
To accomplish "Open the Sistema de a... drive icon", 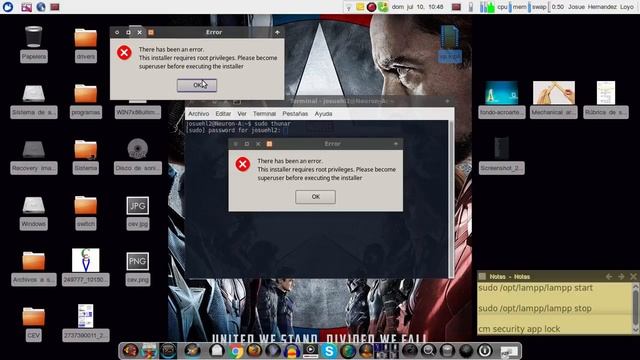I will pyautogui.click(x=33, y=93).
